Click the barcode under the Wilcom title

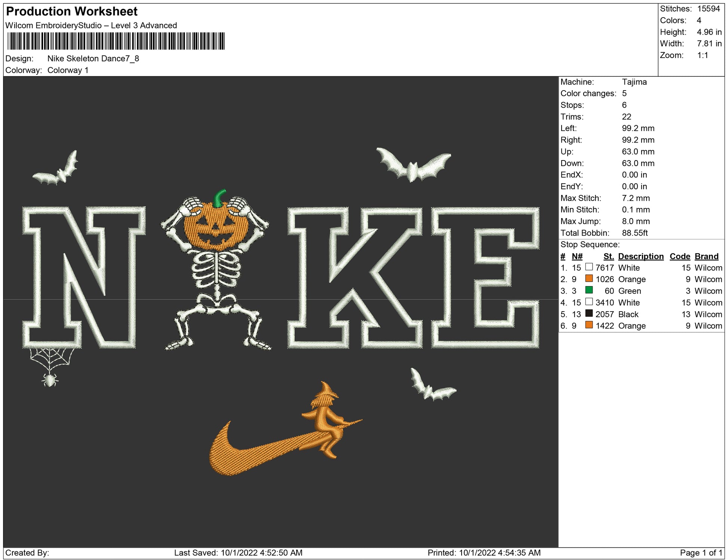coord(116,41)
